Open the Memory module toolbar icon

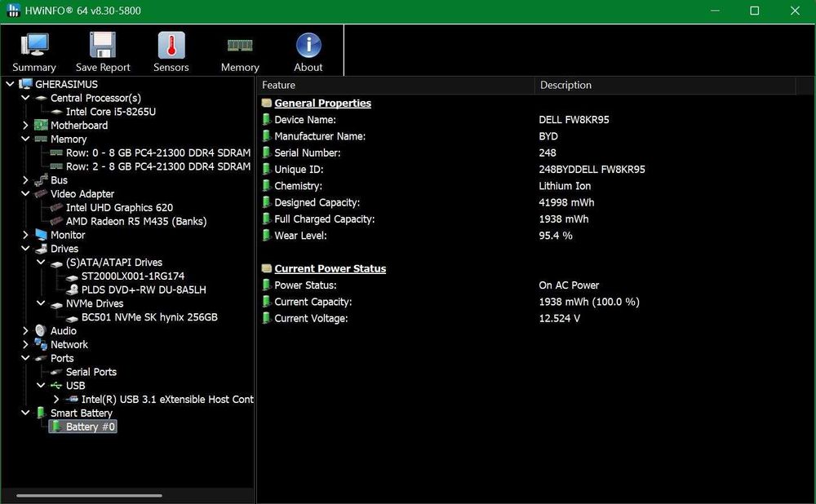[240, 46]
